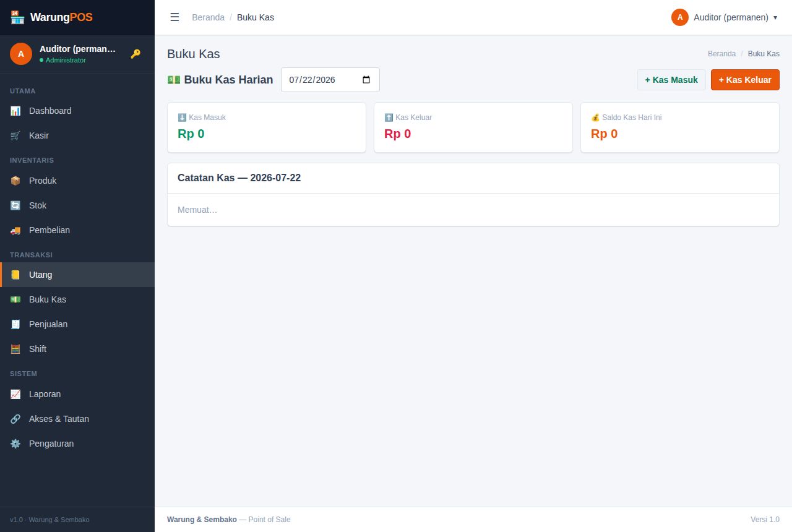792x532 pixels.
Task: Open the Laporan sidebar menu item
Action: 77,394
